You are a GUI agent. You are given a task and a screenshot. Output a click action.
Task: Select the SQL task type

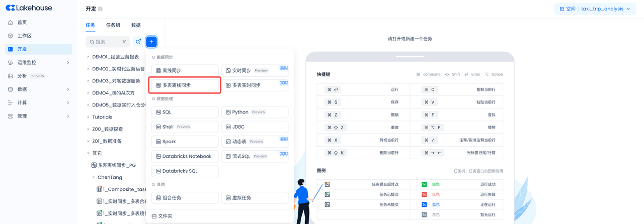pos(185,112)
